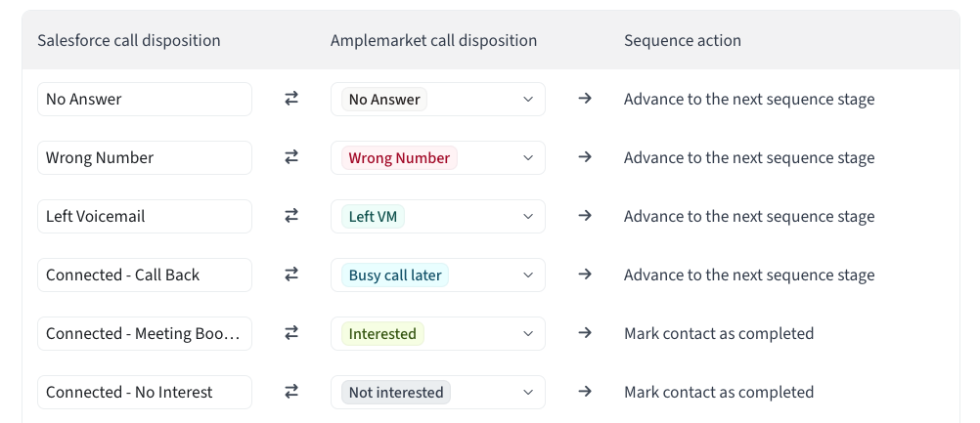Select the Left Voicemail Salesforce field
This screenshot has width=980, height=423.
pos(145,216)
